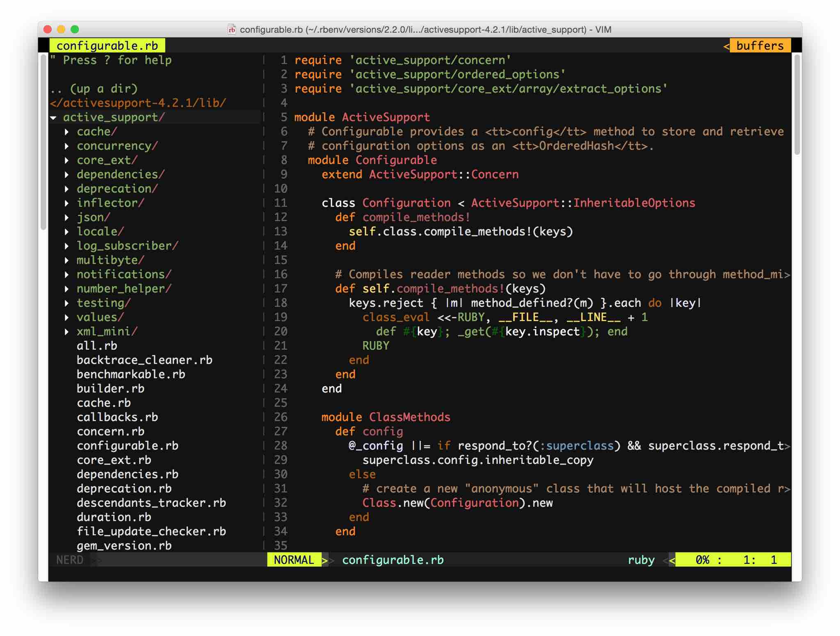Click line 26 module ClassMethods
This screenshot has height=636, width=840.
[x=386, y=417]
